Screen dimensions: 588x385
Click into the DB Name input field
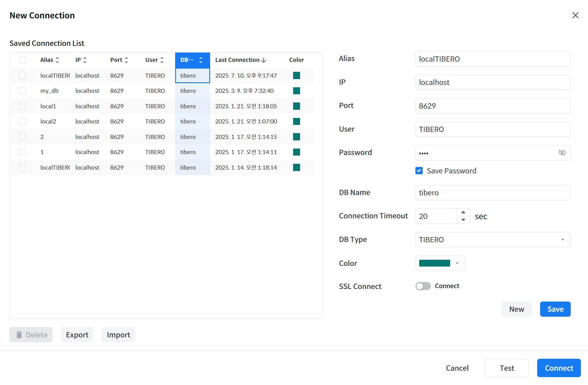(x=493, y=193)
